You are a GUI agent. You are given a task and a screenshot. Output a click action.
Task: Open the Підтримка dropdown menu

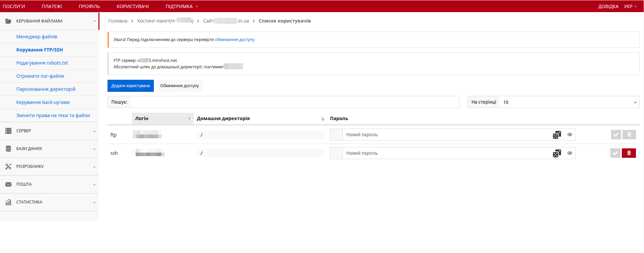click(x=182, y=6)
